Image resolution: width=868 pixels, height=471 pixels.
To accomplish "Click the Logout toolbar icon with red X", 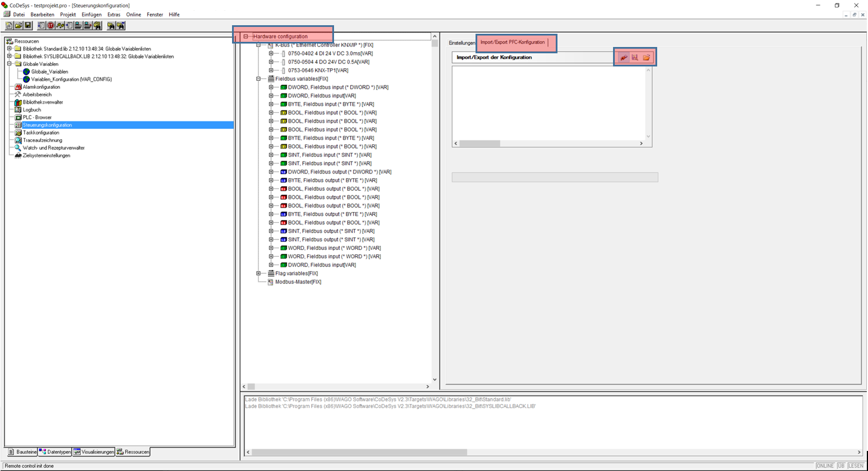I will 88,26.
